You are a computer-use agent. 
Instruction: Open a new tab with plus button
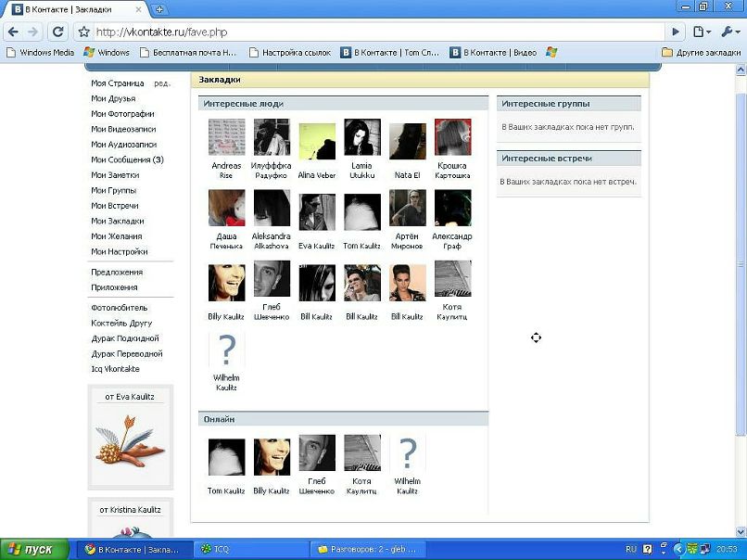[160, 9]
